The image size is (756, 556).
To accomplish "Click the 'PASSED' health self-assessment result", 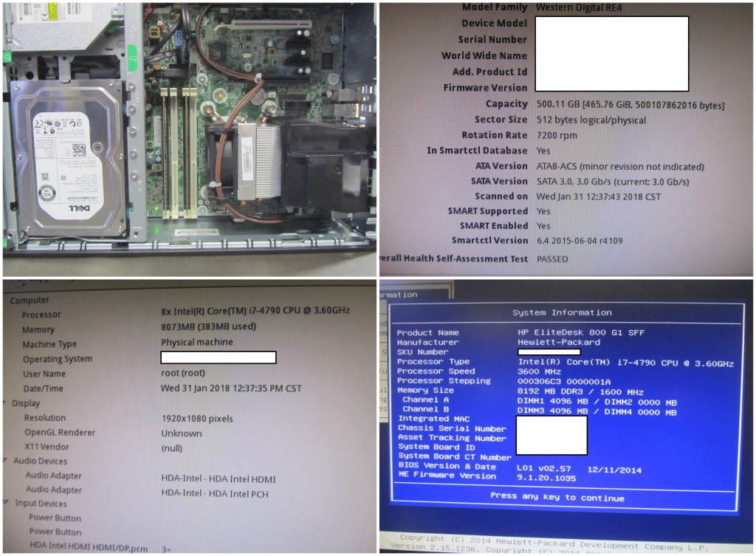I will pos(552,259).
